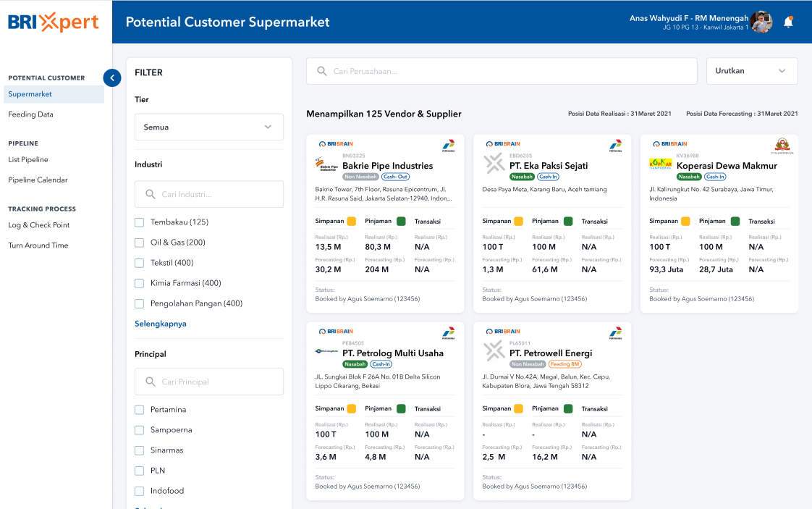Tick the Tekstil (400) checkbox

pos(139,263)
